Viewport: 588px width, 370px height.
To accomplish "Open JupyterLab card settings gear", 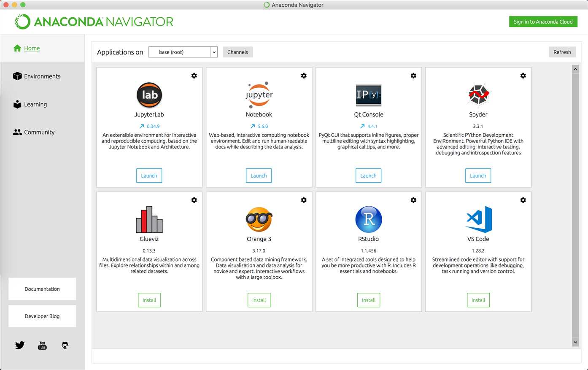I will point(194,76).
